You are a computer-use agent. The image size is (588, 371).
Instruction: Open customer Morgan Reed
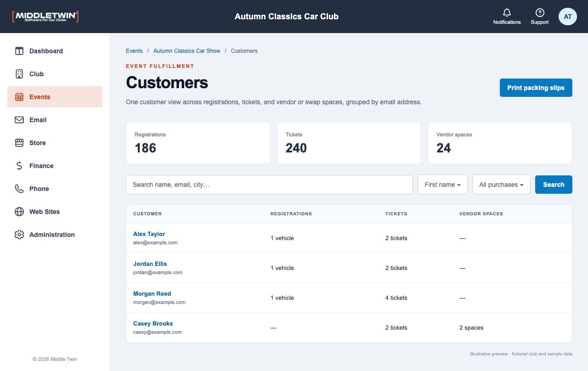pyautogui.click(x=152, y=293)
